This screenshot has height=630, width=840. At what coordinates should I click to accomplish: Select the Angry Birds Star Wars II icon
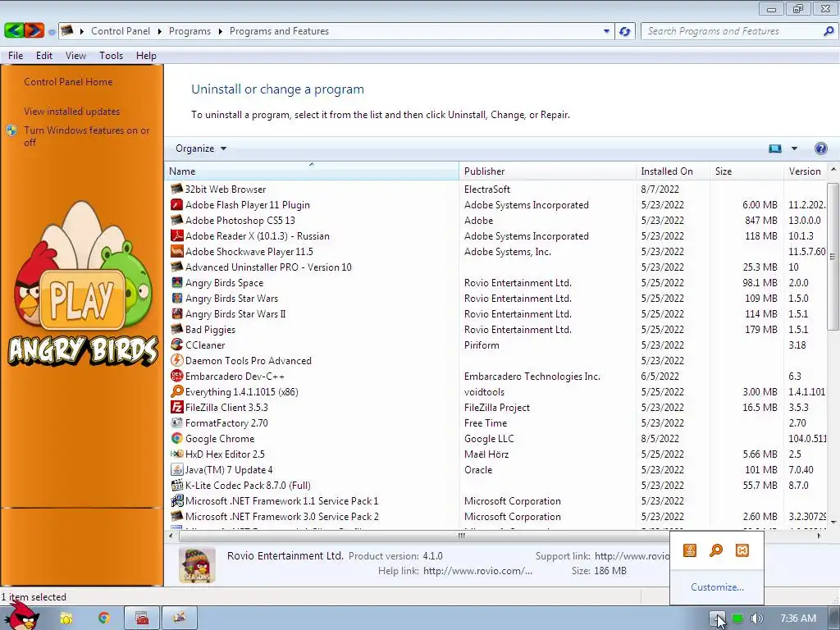(x=176, y=313)
